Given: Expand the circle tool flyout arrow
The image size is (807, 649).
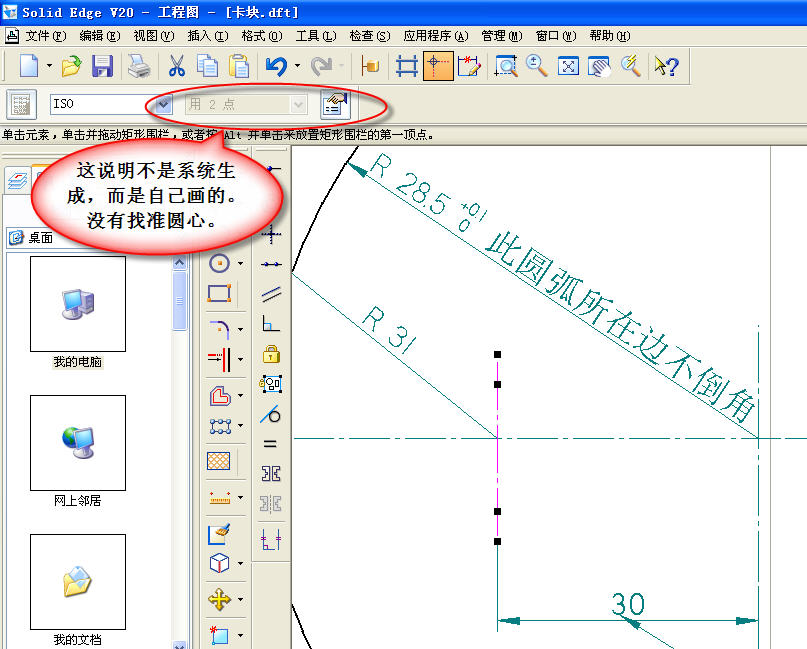Looking at the screenshot, I should pos(240,263).
